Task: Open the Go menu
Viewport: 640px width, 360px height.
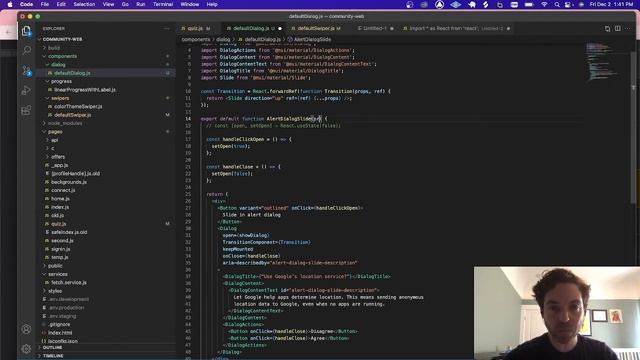Action: point(125,4)
